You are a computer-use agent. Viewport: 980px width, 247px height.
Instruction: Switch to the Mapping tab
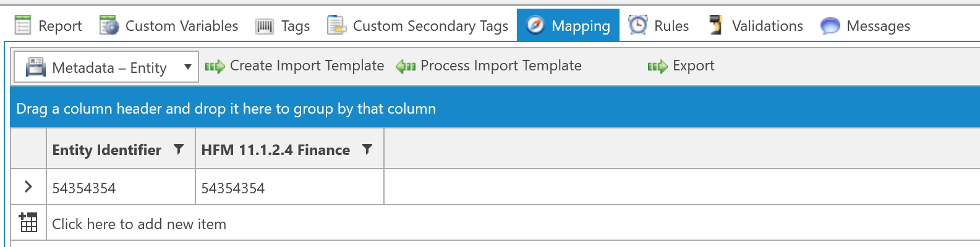(568, 25)
